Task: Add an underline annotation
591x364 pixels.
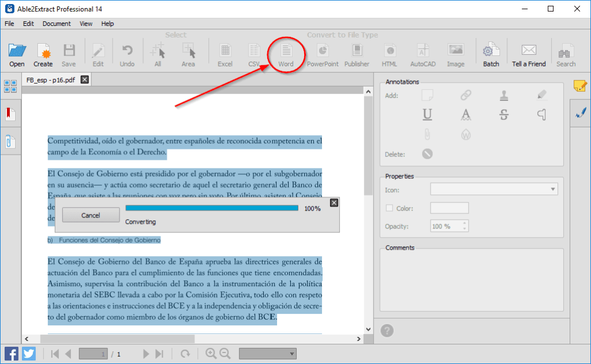Action: point(427,115)
